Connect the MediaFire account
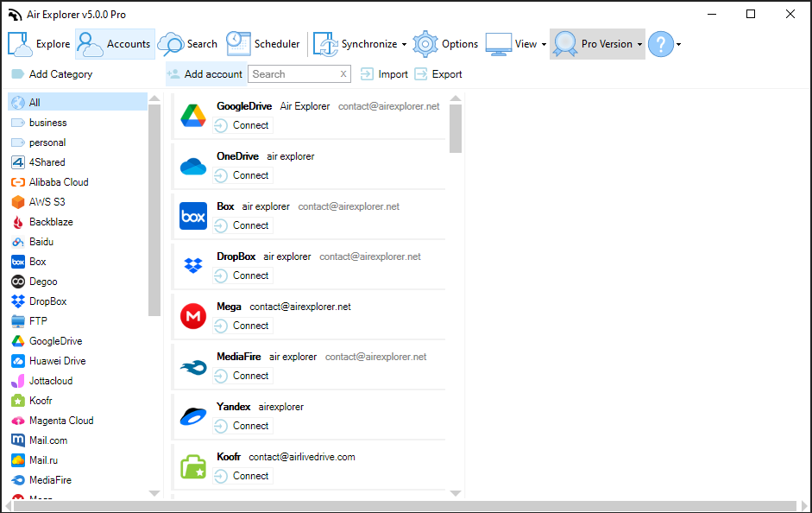812x513 pixels. pos(242,376)
